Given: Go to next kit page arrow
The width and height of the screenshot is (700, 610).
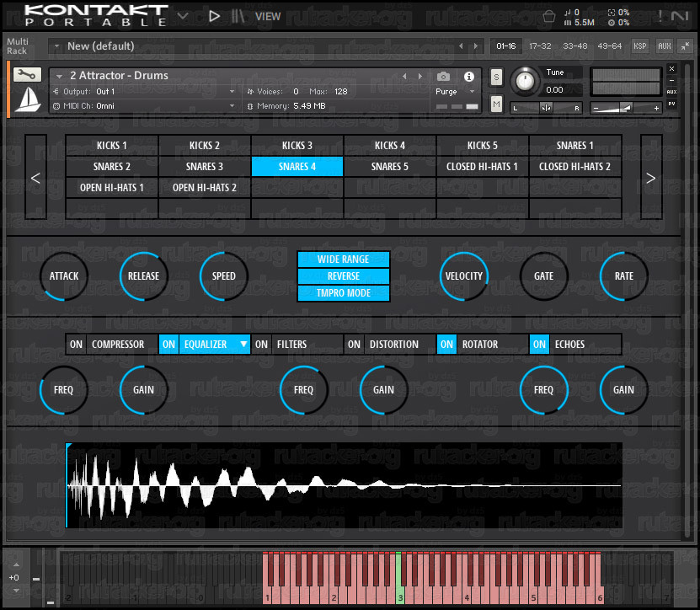Looking at the screenshot, I should pos(651,177).
